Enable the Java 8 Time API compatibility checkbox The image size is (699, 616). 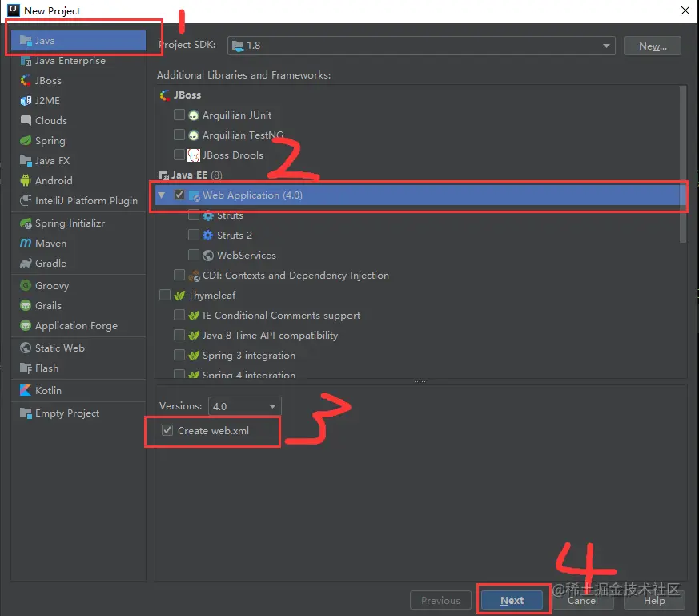click(179, 335)
